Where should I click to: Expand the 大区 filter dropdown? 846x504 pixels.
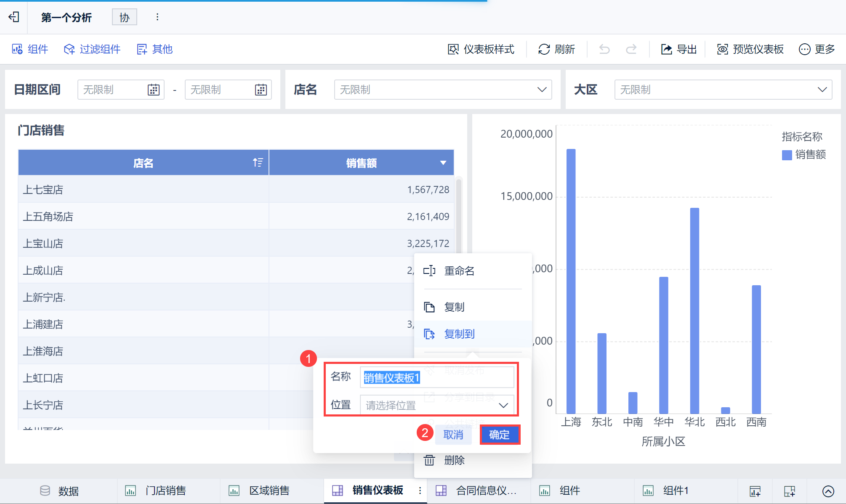tap(822, 90)
